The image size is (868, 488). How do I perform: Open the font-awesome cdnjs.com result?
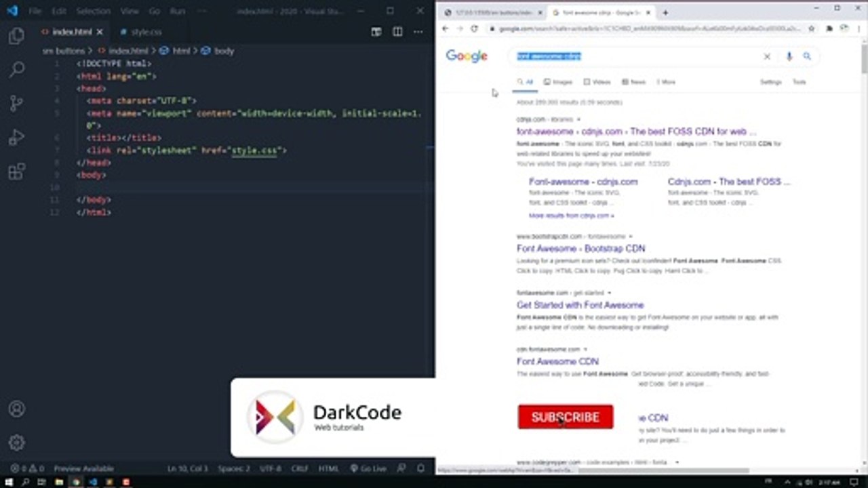tap(636, 131)
